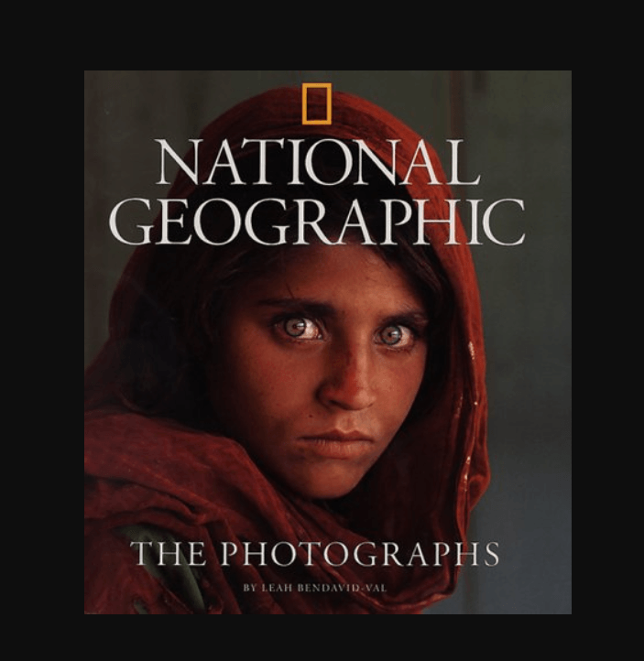Click the portrait's eye nearer the right cover edge

click(x=394, y=336)
